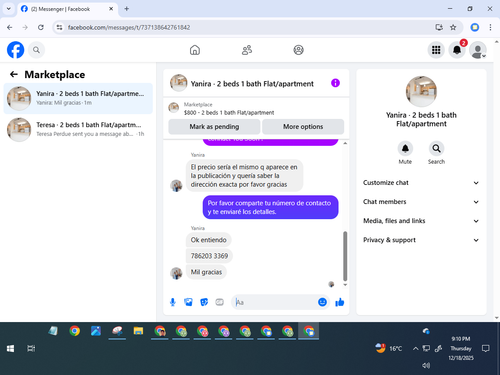Click Yanira avatar beside Mil gracias
500x375 pixels.
176,273
